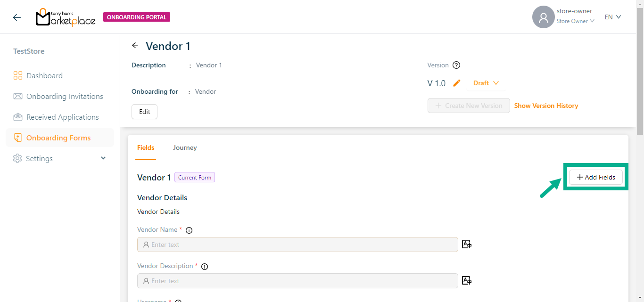The height and width of the screenshot is (302, 644).
Task: Click the Add Fields button
Action: pyautogui.click(x=595, y=177)
